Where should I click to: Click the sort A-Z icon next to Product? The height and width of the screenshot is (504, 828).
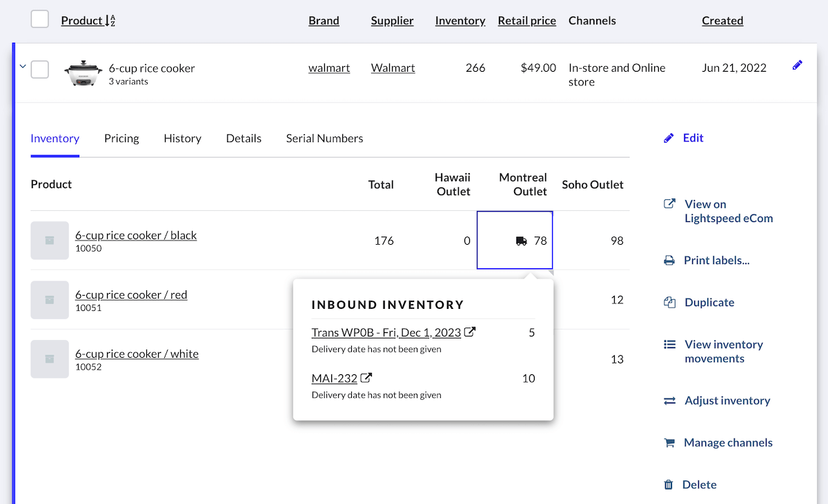(110, 21)
